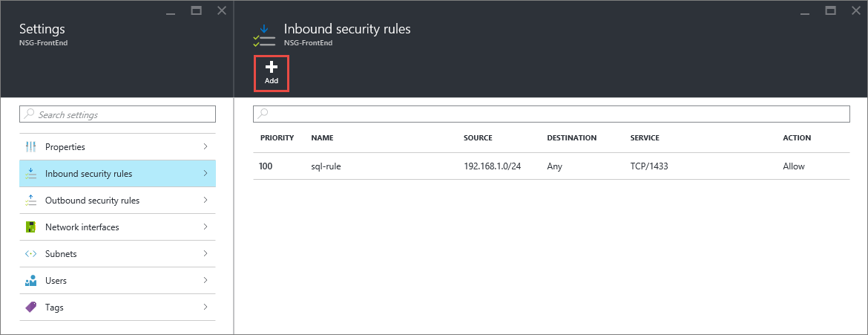Expand the Tags chevron
The width and height of the screenshot is (868, 335).
[x=206, y=306]
